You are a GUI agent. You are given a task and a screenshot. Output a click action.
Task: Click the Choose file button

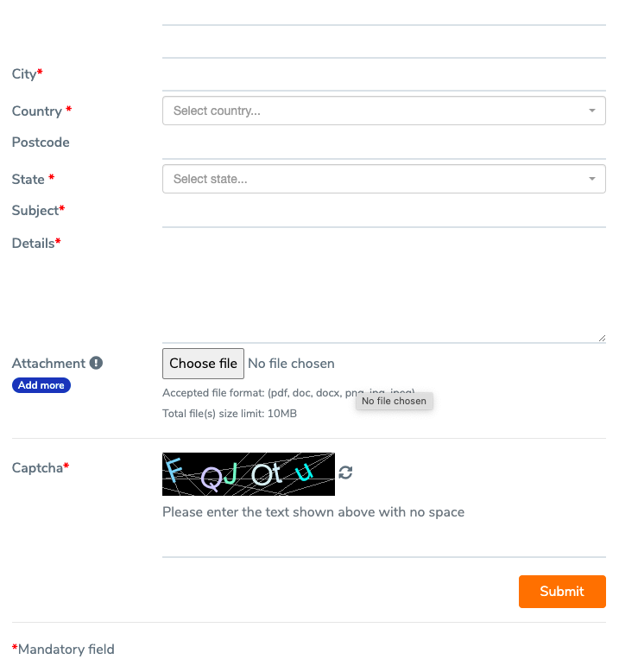tap(203, 364)
